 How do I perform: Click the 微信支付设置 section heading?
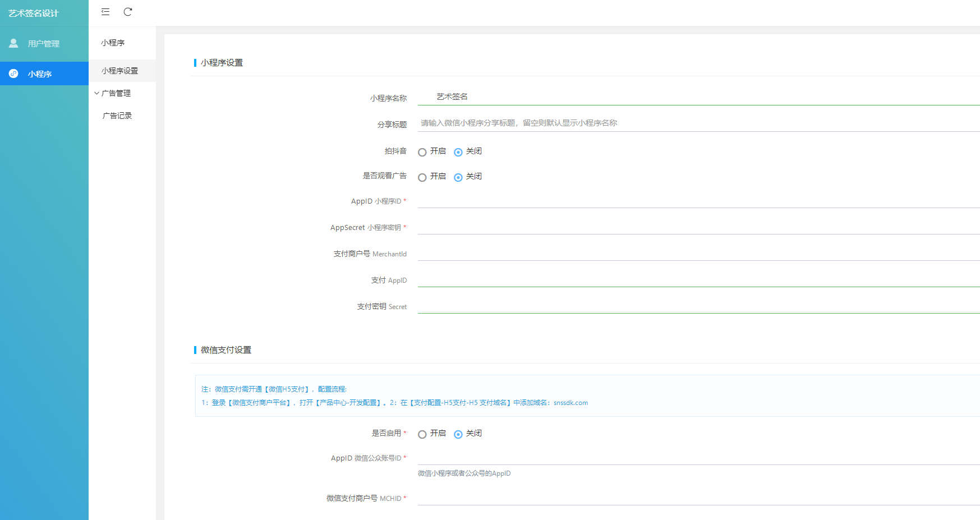tap(226, 349)
